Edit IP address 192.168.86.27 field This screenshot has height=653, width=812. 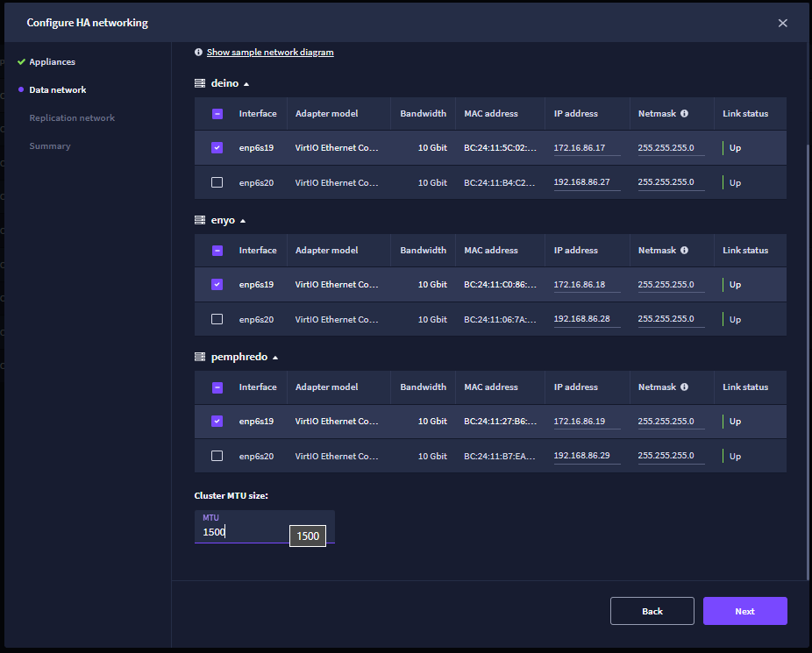click(587, 182)
